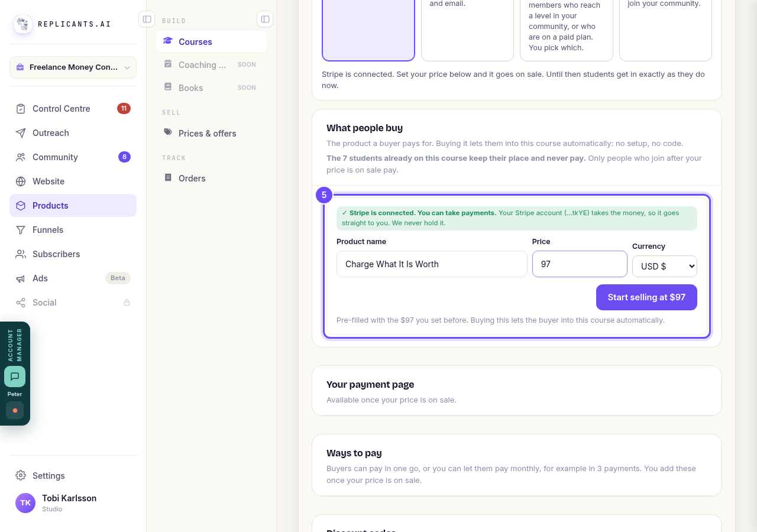Click the Prices & offers tag icon
The width and height of the screenshot is (757, 532).
(x=168, y=133)
